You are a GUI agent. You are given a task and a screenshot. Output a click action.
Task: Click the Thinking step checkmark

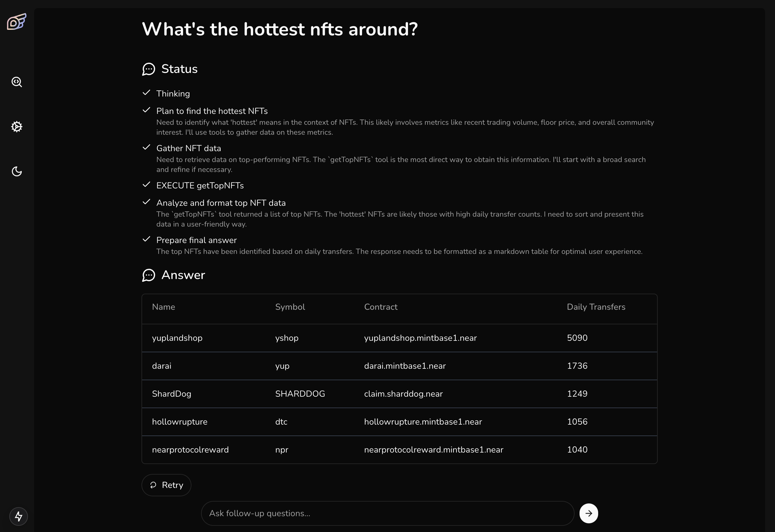point(146,93)
